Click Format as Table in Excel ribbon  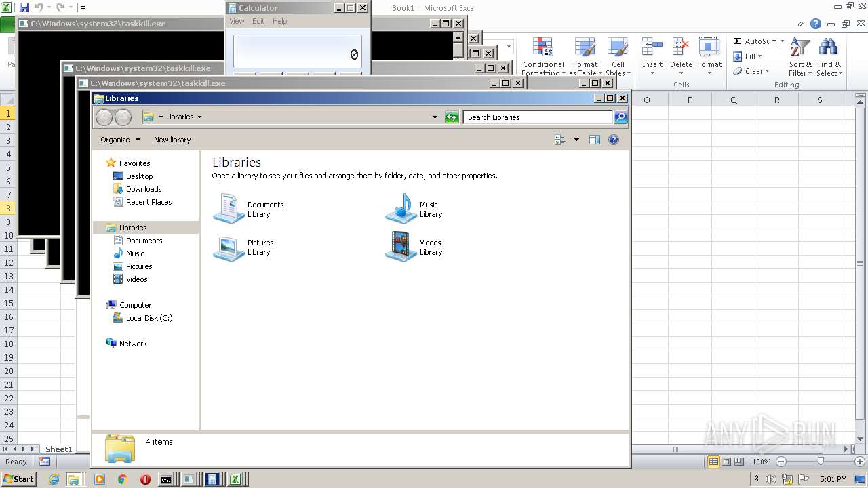(585, 57)
